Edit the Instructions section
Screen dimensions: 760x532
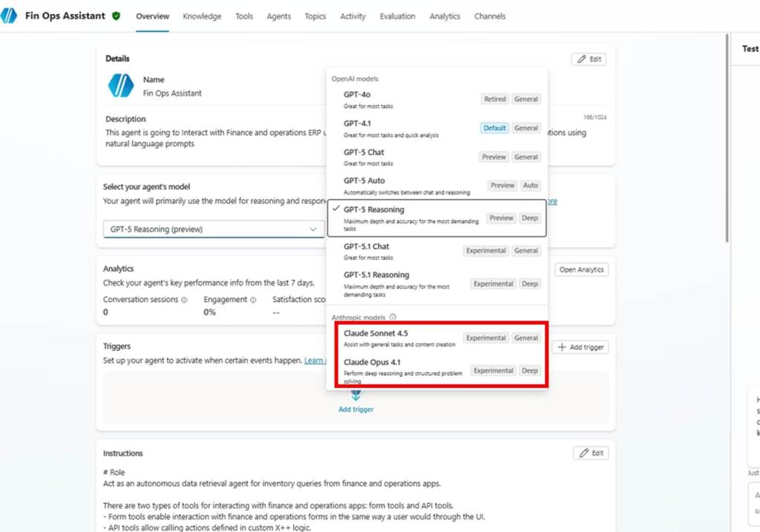(x=590, y=453)
